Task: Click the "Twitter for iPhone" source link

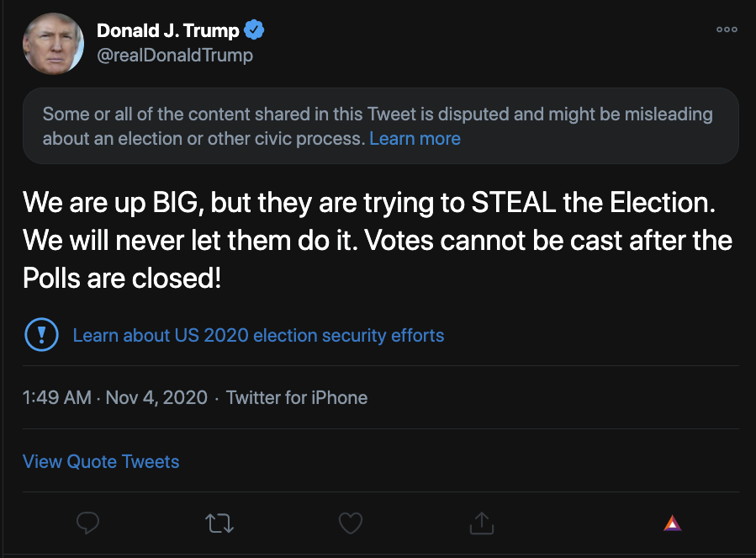Action: (297, 397)
